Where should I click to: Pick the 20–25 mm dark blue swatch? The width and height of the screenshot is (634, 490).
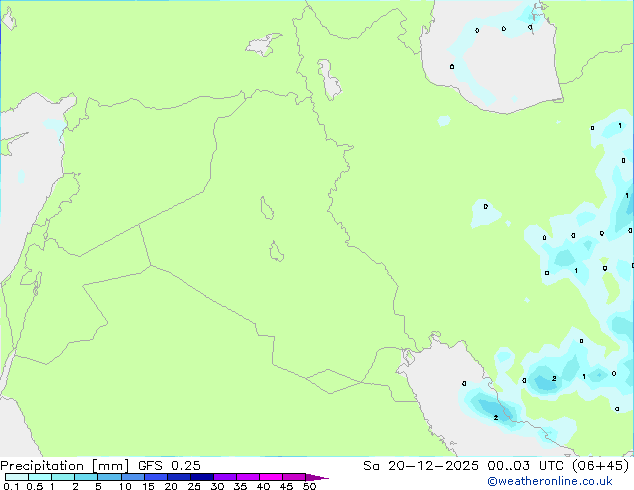coord(179,477)
